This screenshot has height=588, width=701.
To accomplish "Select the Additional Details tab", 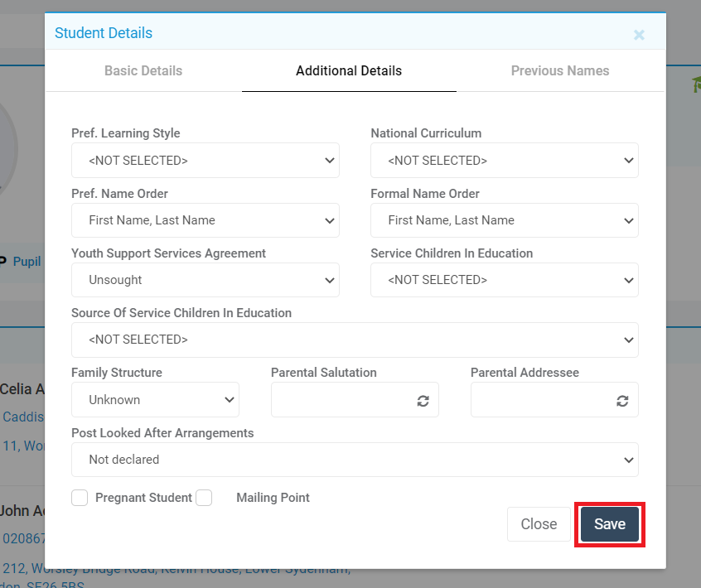I will pyautogui.click(x=349, y=70).
